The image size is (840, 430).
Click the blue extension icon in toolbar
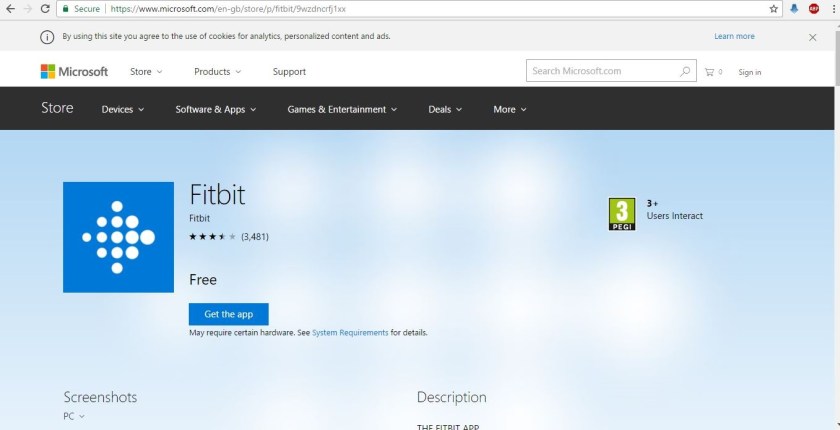pos(794,9)
